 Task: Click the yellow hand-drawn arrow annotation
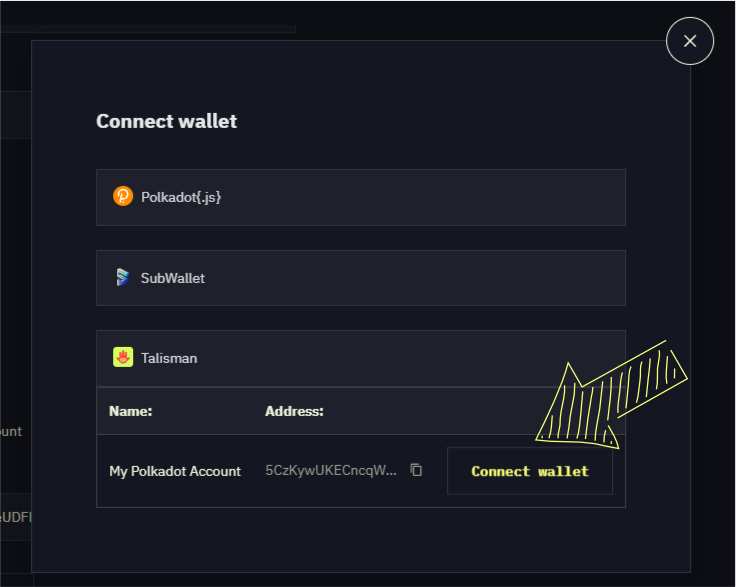[612, 395]
